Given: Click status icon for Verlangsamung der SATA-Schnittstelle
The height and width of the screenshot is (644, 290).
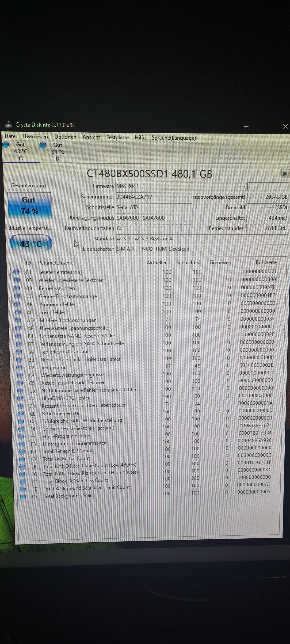Looking at the screenshot, I should click(19, 344).
